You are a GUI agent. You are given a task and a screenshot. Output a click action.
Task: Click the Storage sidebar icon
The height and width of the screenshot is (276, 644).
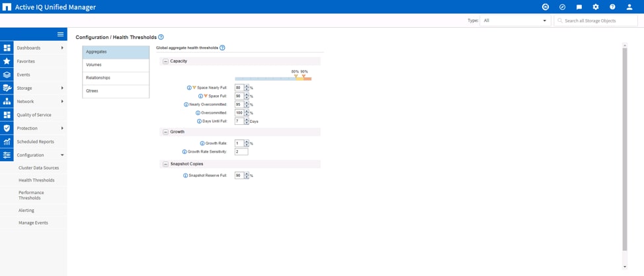pos(7,88)
